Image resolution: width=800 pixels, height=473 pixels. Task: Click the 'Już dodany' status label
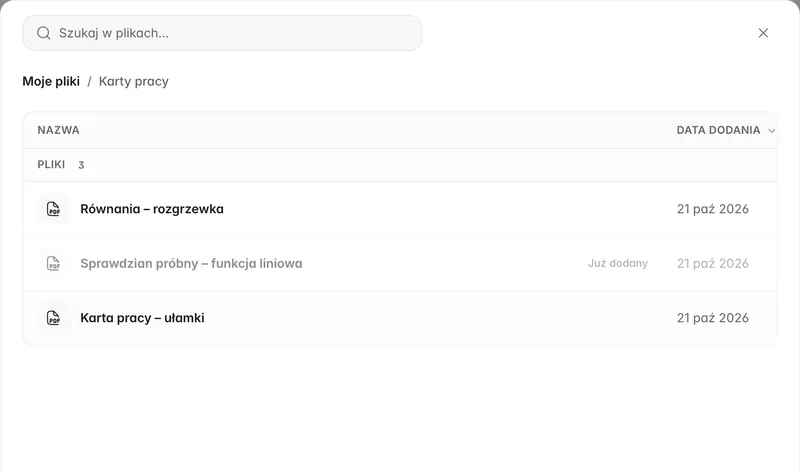618,263
